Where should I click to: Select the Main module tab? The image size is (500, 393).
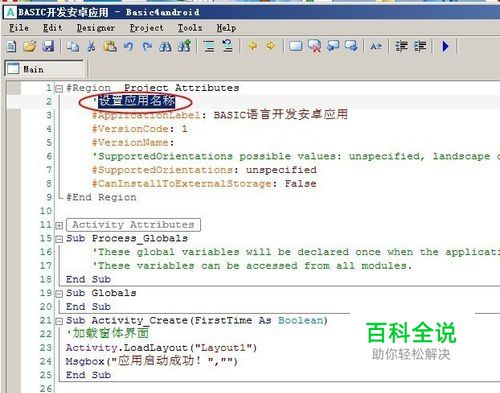(44, 69)
